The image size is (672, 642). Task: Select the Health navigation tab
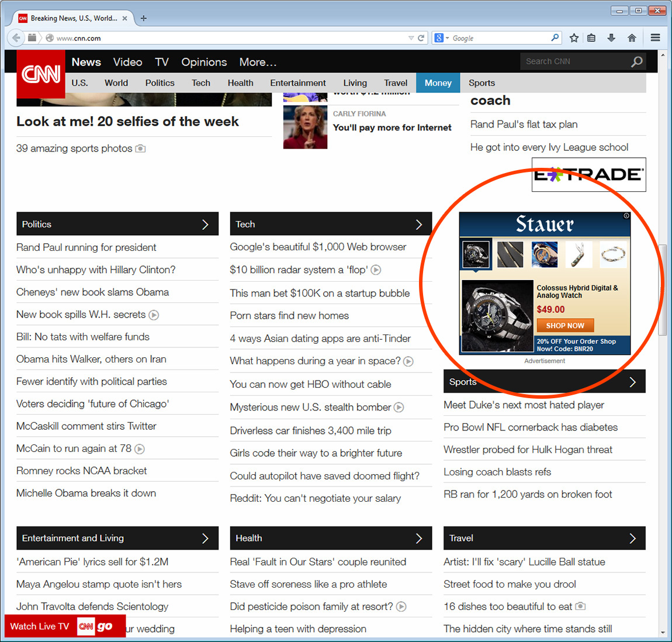(240, 83)
